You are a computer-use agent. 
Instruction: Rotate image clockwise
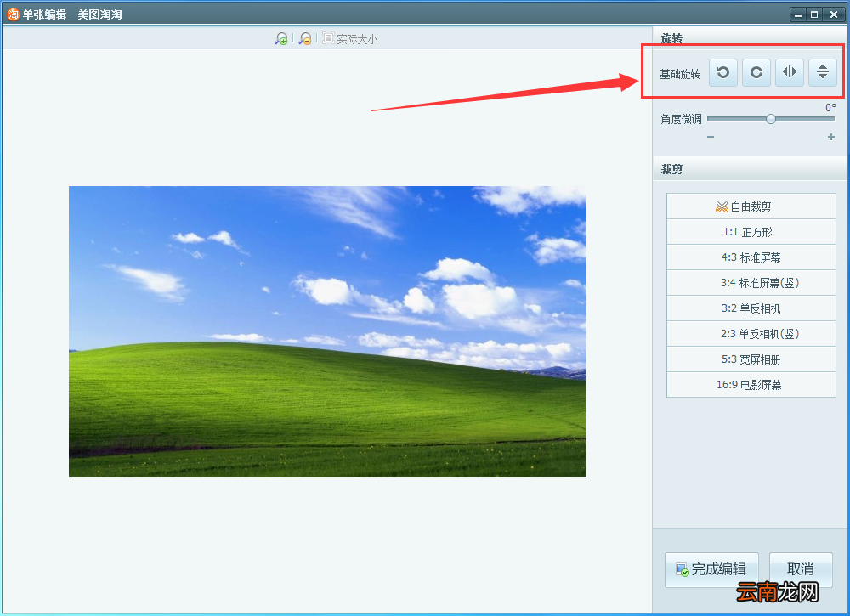(756, 72)
